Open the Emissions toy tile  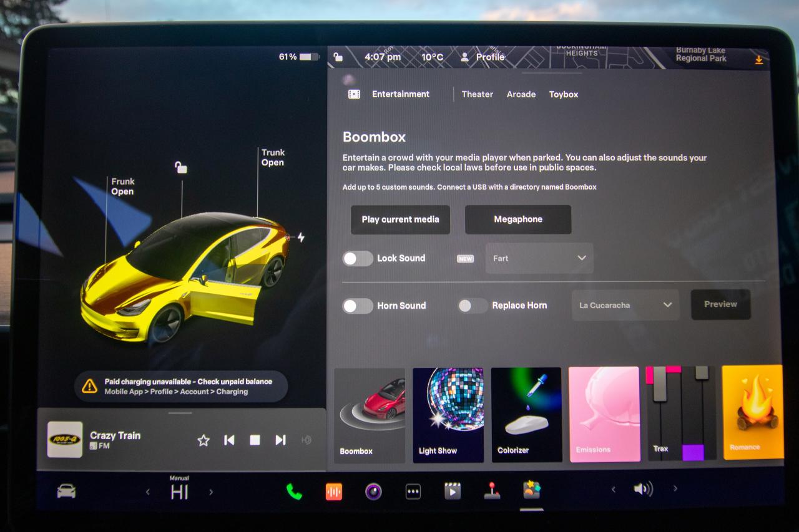[x=604, y=414]
